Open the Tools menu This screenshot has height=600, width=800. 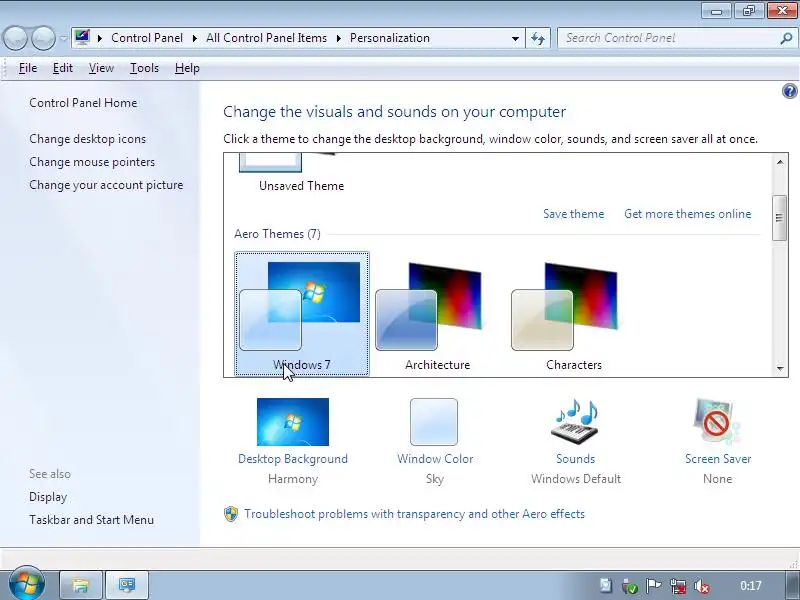144,68
